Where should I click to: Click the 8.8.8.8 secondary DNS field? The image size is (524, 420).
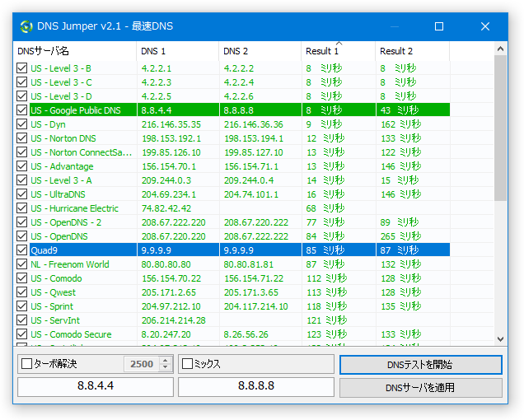point(256,386)
